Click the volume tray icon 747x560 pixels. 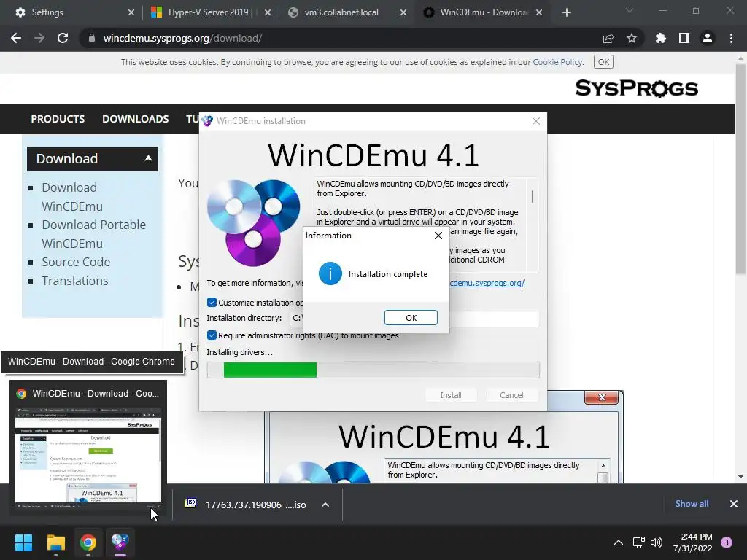[657, 542]
